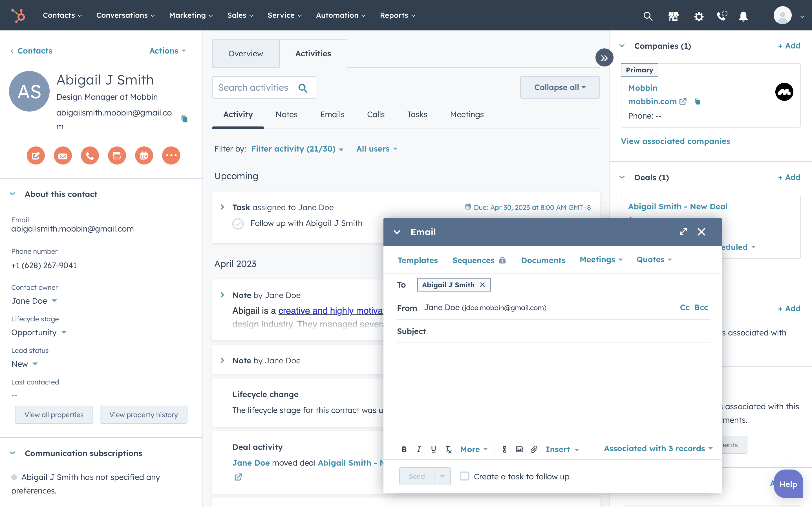This screenshot has width=812, height=507.
Task: Check Create a task to follow up
Action: 465,476
